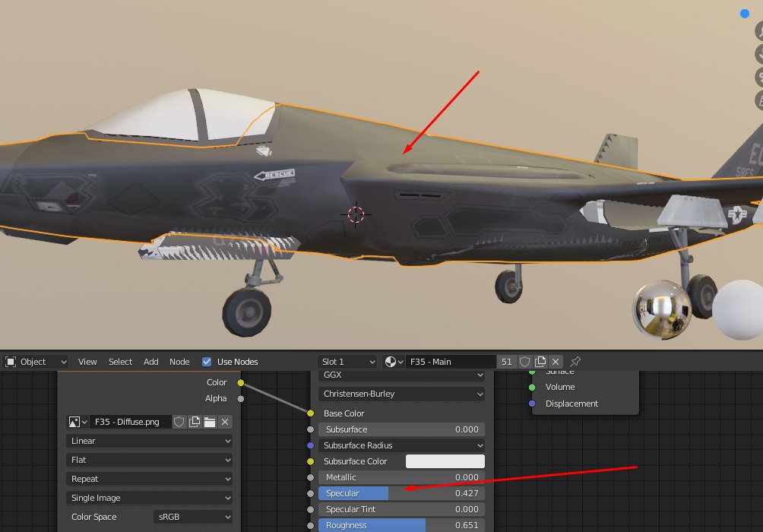
Task: Duplicate the F35 - Main material
Action: point(540,362)
